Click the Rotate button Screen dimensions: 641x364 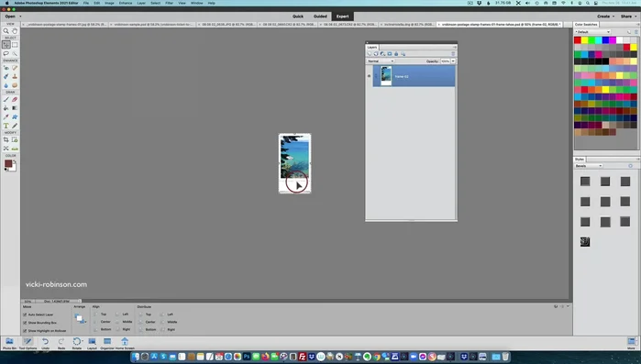[77, 343]
